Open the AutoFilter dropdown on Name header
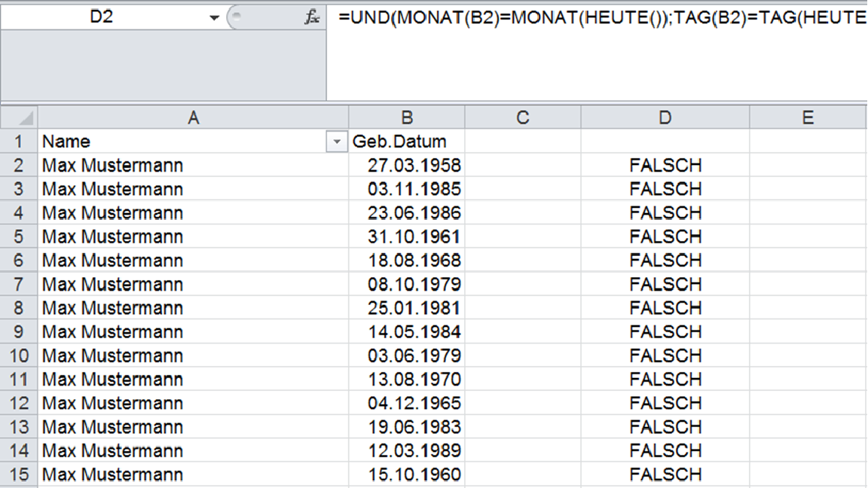868x488 pixels. pyautogui.click(x=336, y=142)
